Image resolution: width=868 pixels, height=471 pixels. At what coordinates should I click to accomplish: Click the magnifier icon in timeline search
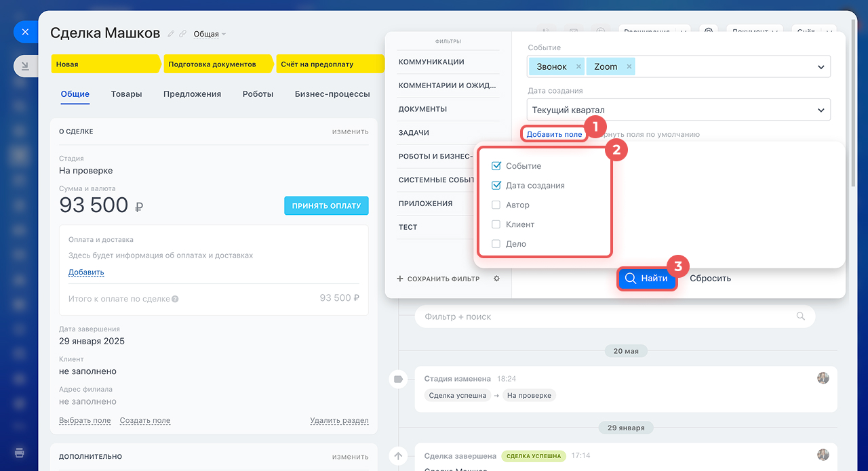click(x=801, y=316)
